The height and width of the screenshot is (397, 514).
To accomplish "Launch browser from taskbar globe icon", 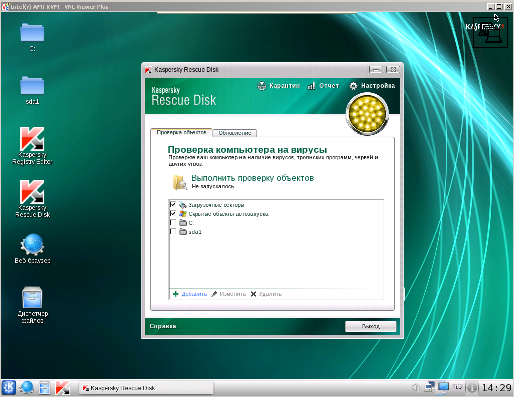I will [27, 388].
